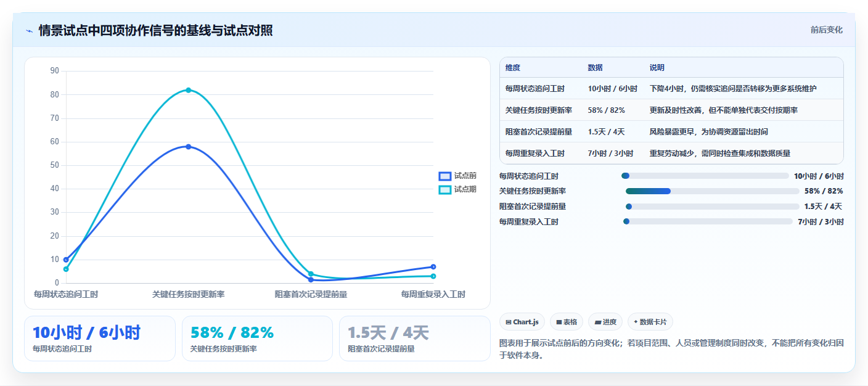Click the 58% / 82% stat card
868x386 pixels.
(x=257, y=339)
